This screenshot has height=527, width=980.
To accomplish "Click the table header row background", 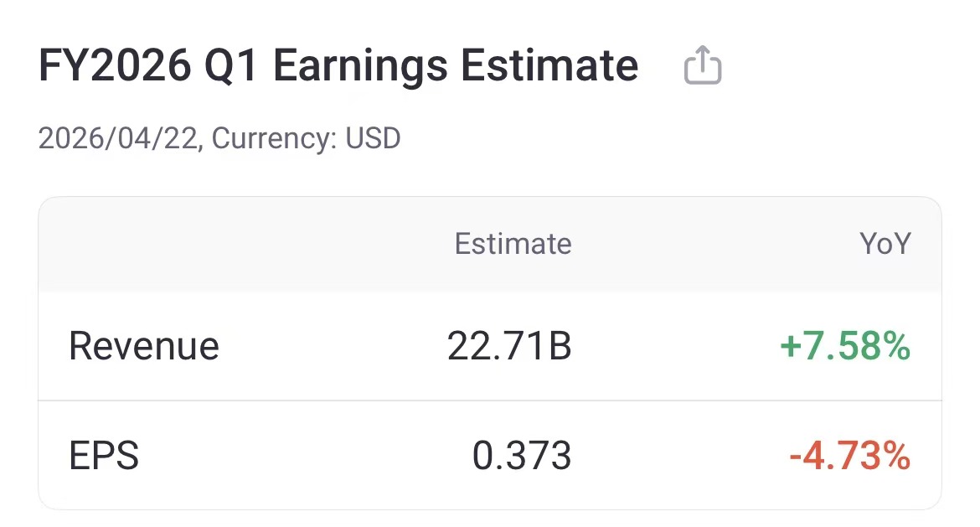I will point(490,244).
